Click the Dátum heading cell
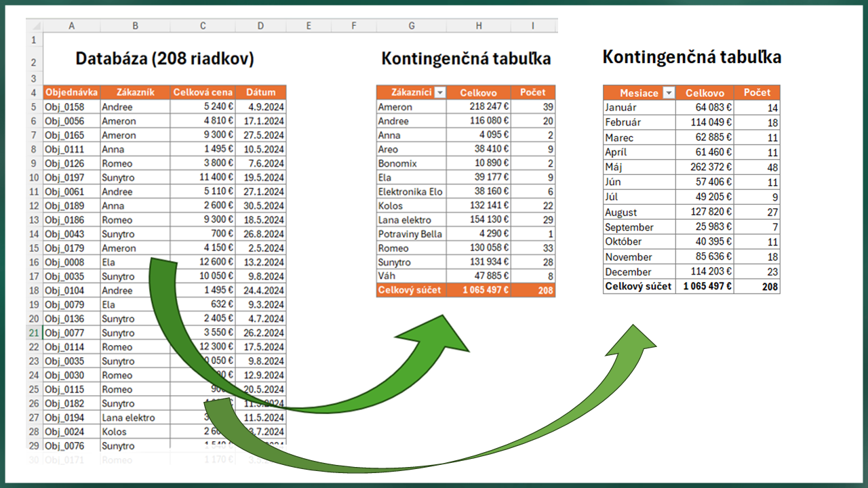Viewport: 868px width, 488px height. coord(261,92)
